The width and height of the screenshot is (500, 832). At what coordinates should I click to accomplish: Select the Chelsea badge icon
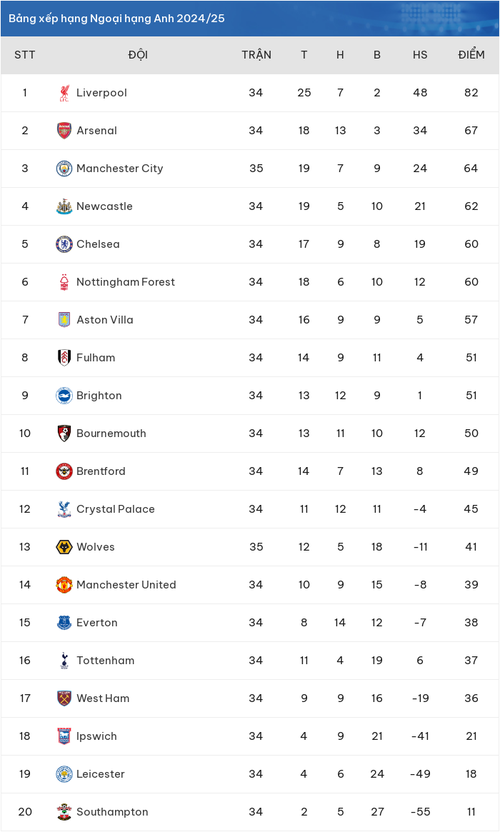pos(64,244)
